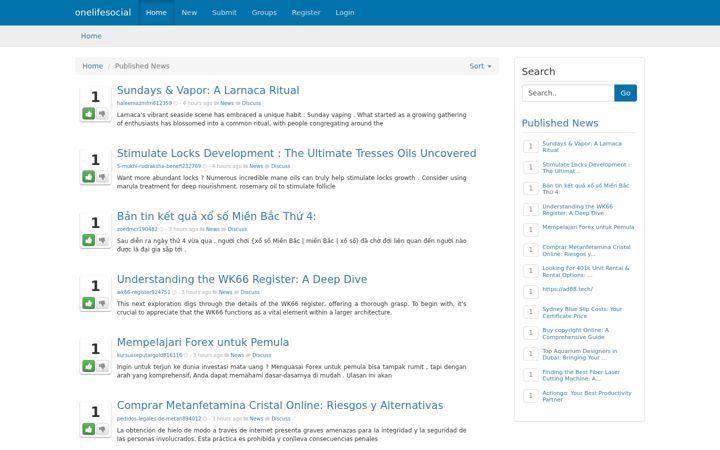Click the Published News sidebar heading
The width and height of the screenshot is (720, 450).
click(x=560, y=123)
